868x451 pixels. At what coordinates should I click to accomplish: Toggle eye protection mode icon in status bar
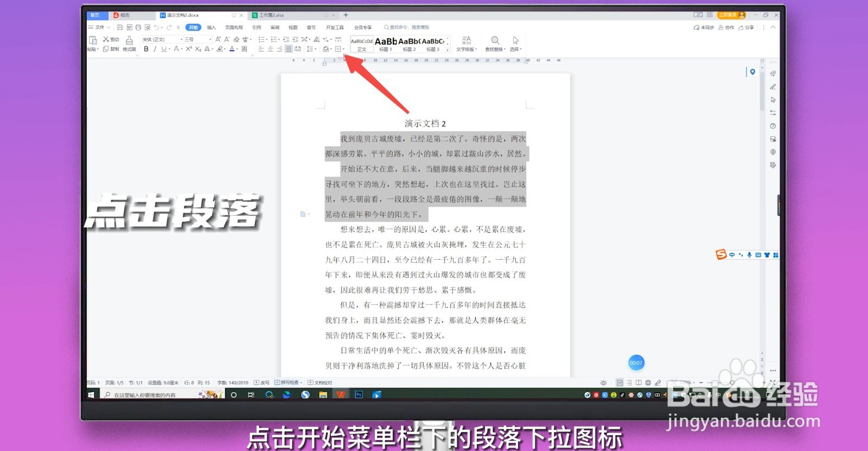pyautogui.click(x=603, y=382)
